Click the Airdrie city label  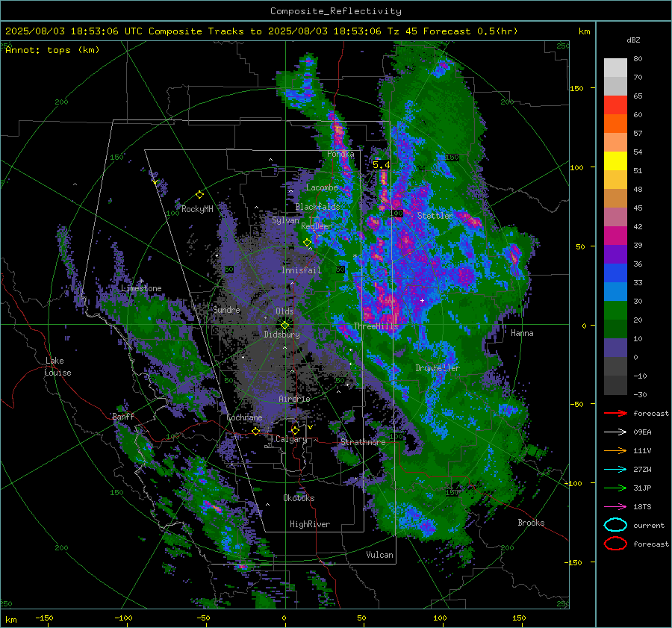[x=294, y=399]
